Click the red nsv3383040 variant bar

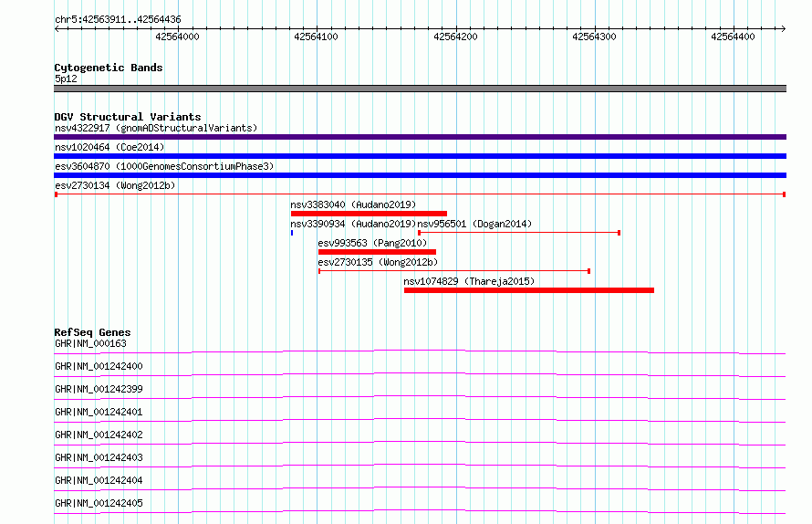(369, 214)
